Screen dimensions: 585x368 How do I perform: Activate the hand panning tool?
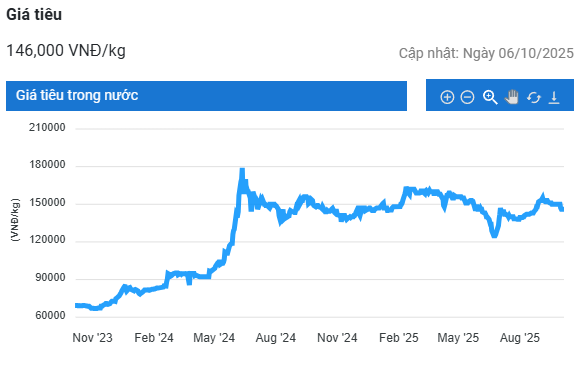coord(512,97)
